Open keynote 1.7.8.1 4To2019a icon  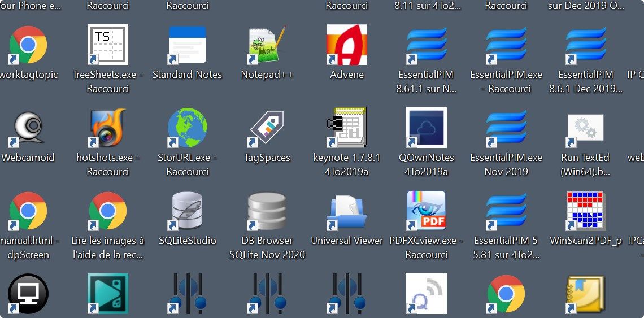click(x=347, y=128)
